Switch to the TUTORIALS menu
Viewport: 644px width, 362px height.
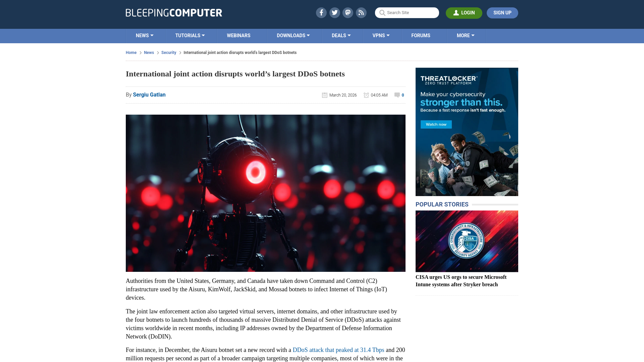(190, 36)
